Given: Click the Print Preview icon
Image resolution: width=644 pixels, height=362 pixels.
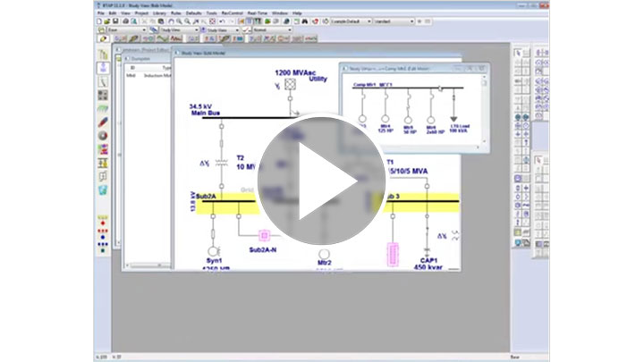Looking at the screenshot, I should [134, 21].
